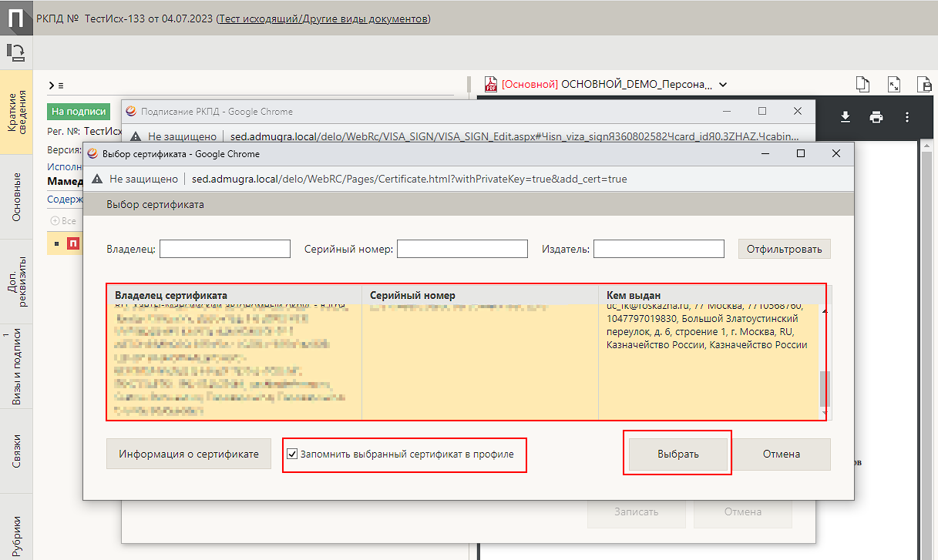Click the not-secure warning icon in Подписание РКПД window
The height and width of the screenshot is (560, 938).
click(x=136, y=136)
